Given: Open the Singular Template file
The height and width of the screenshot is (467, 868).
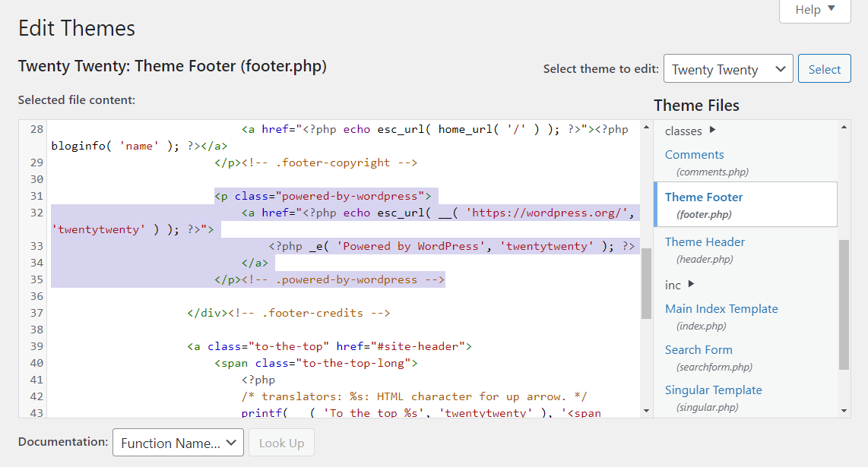Looking at the screenshot, I should coord(713,390).
